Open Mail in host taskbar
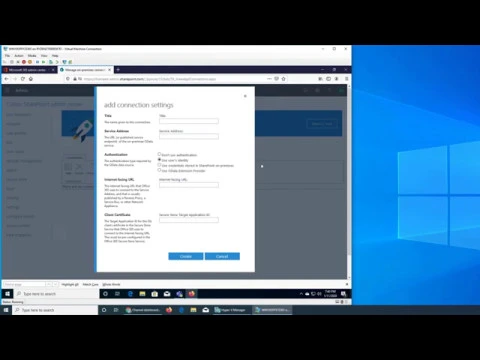This screenshot has width=480, height=360. [206, 310]
